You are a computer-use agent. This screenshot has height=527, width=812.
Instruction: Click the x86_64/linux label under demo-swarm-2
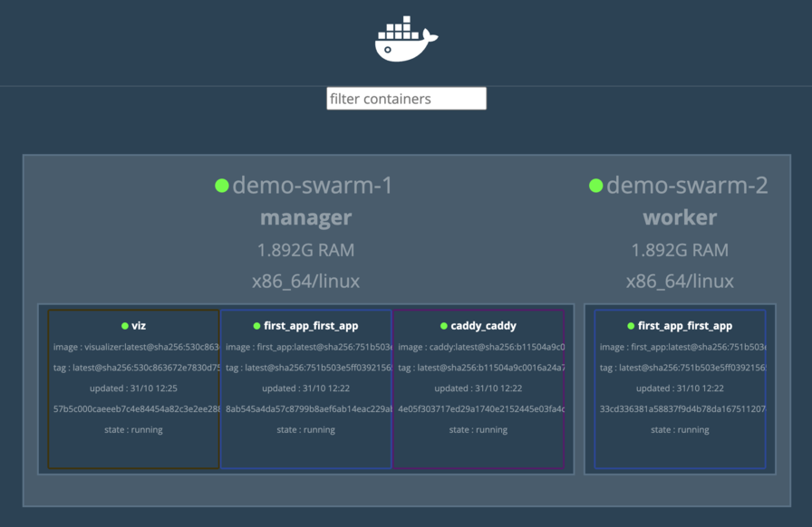pos(680,282)
